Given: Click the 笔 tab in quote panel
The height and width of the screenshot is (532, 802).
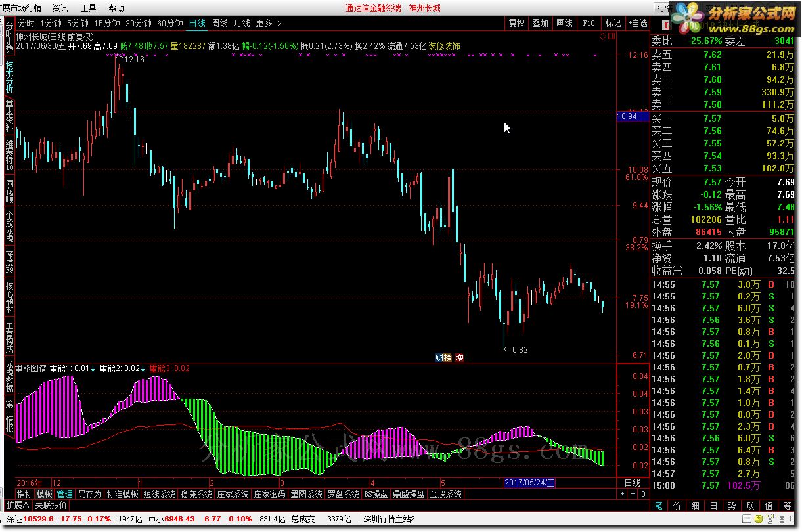Looking at the screenshot, I should pyautogui.click(x=659, y=506).
